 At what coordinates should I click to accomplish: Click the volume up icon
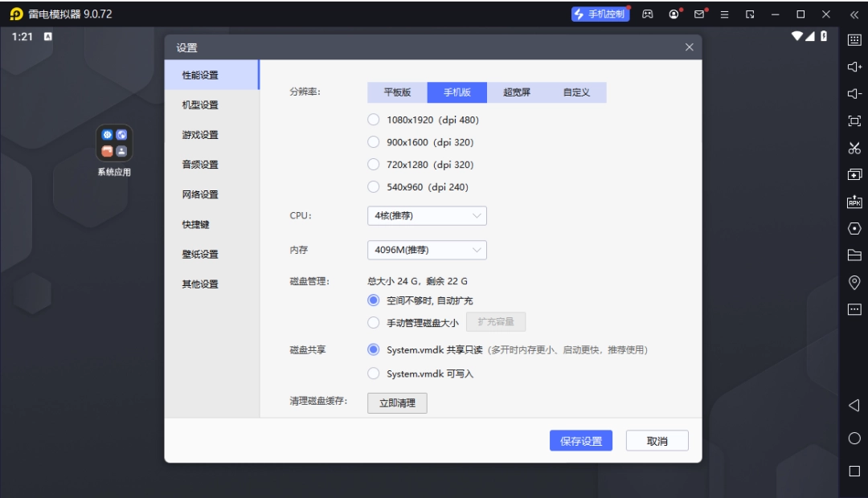[854, 67]
